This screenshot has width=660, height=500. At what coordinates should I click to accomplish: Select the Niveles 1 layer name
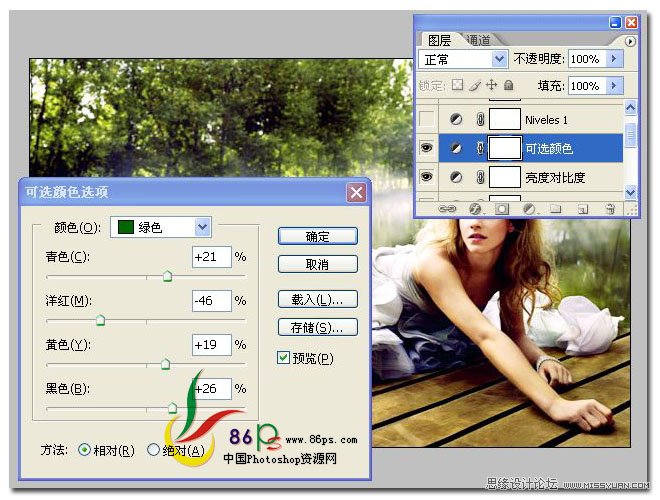pyautogui.click(x=546, y=120)
